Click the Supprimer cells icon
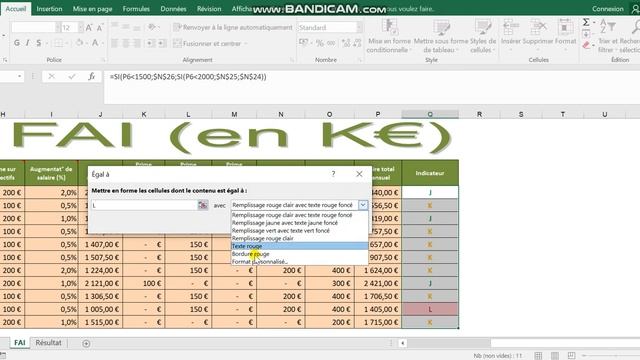The image size is (640, 360). point(538,27)
